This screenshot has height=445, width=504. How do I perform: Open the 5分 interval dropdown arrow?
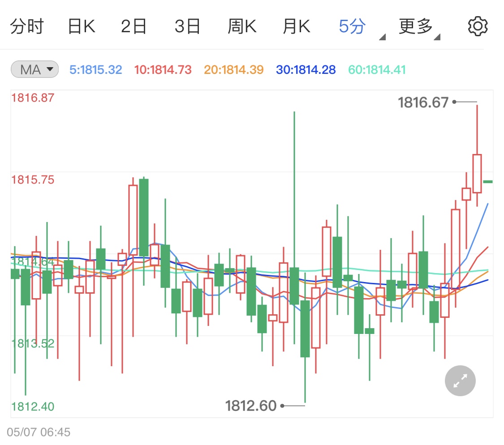pos(382,37)
